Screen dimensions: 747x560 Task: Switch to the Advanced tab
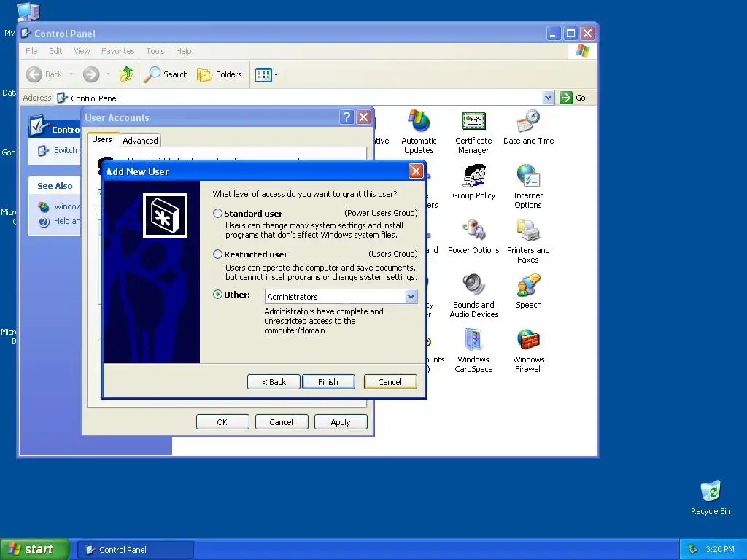coord(140,141)
